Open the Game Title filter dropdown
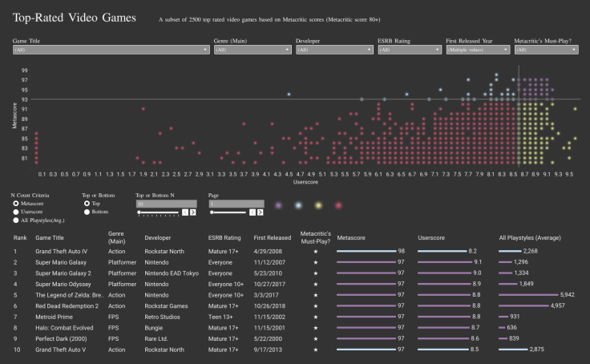 pyautogui.click(x=109, y=50)
